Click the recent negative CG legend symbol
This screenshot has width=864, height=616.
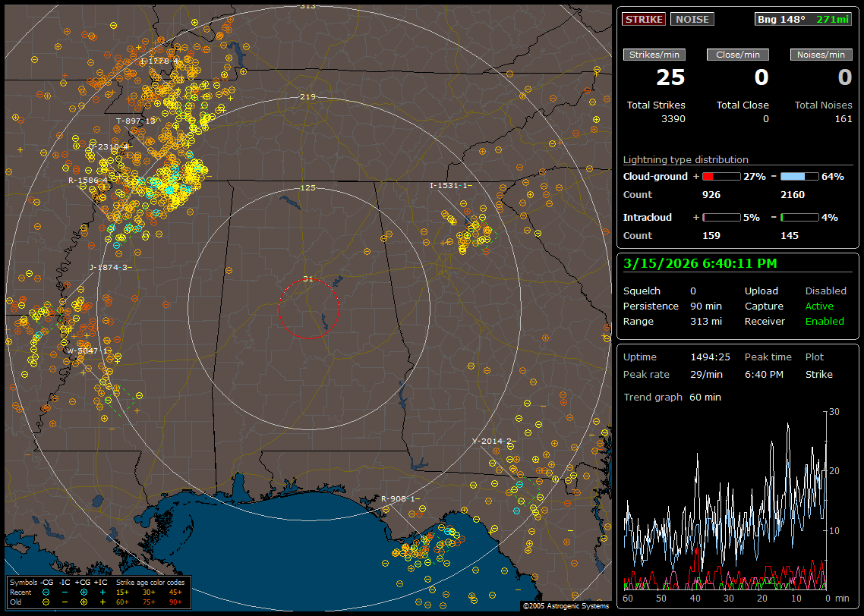tap(46, 592)
